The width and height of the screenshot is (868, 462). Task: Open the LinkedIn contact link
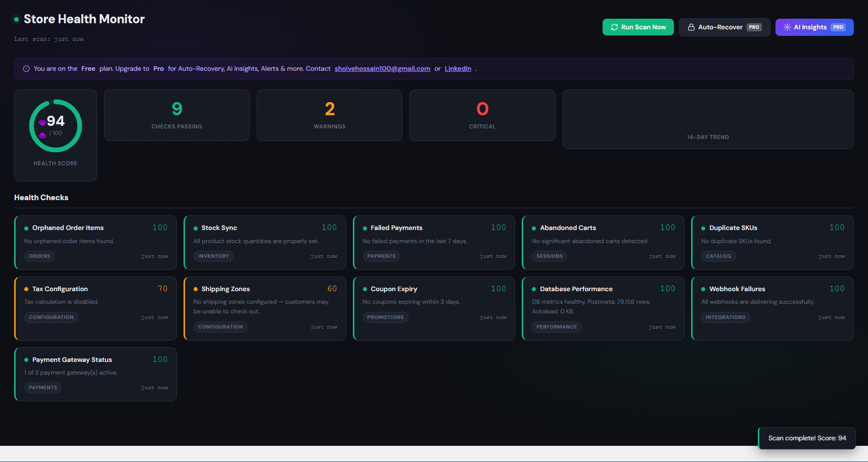tap(458, 69)
